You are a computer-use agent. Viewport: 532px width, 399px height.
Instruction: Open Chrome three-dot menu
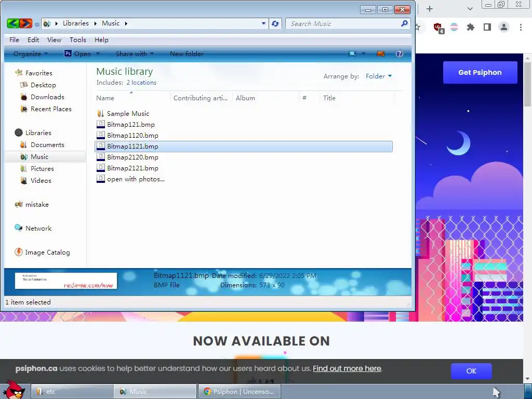click(x=521, y=27)
